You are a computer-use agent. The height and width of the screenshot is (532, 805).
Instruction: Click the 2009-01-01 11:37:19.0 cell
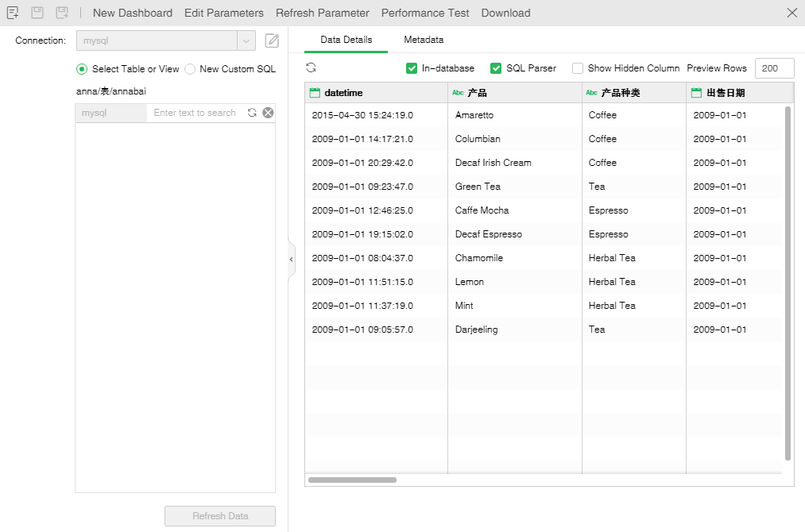[x=377, y=306]
